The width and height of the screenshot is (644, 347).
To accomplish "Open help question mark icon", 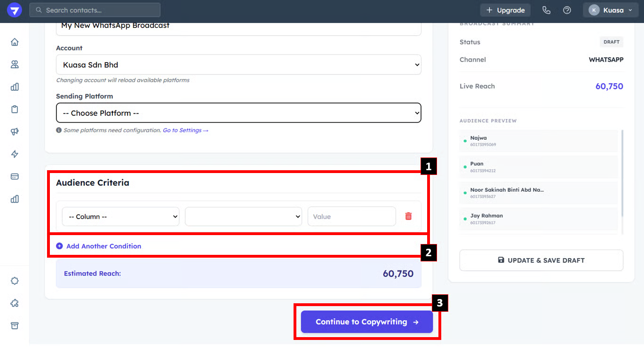I will 567,10.
